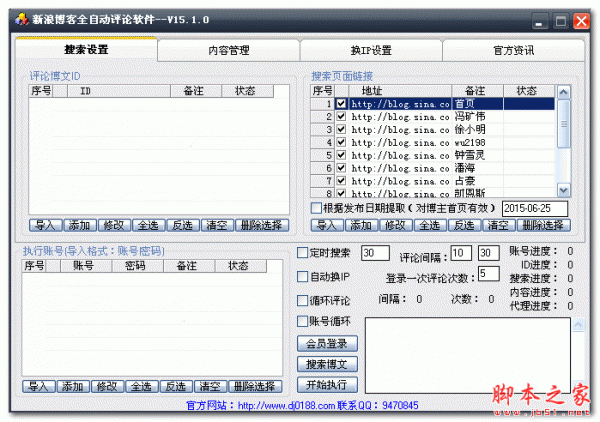This screenshot has height=422, width=600.
Task: Enable 自动换IP checkbox
Action: click(303, 276)
